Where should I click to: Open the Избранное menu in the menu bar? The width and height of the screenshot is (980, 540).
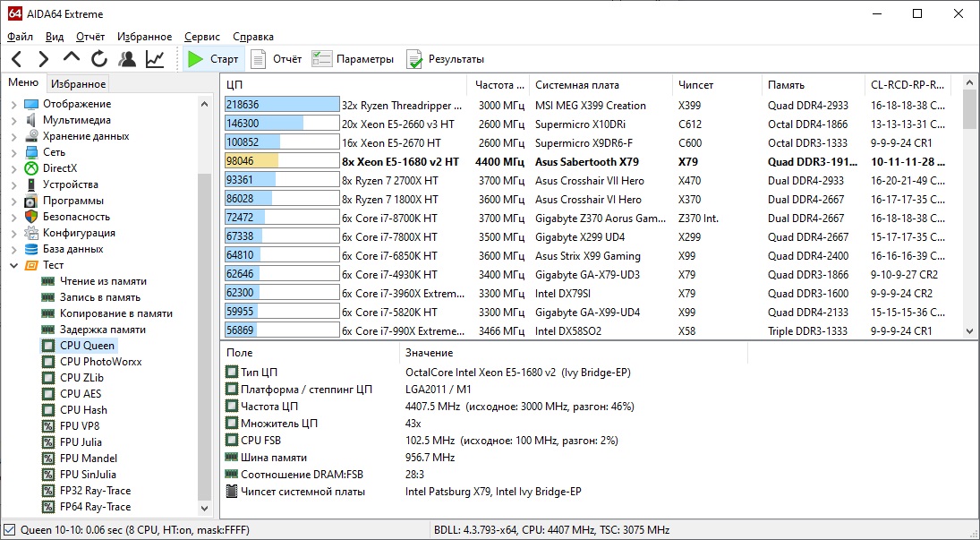[x=144, y=37]
